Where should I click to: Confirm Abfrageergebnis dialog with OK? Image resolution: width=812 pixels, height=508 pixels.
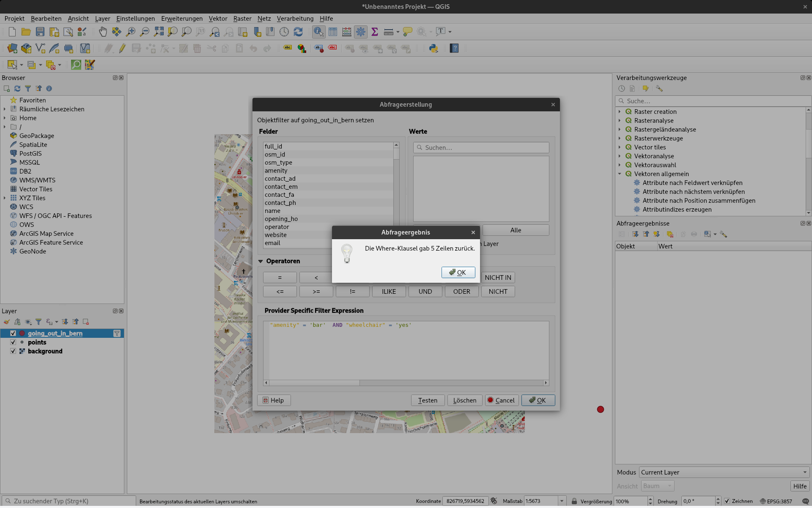point(458,272)
